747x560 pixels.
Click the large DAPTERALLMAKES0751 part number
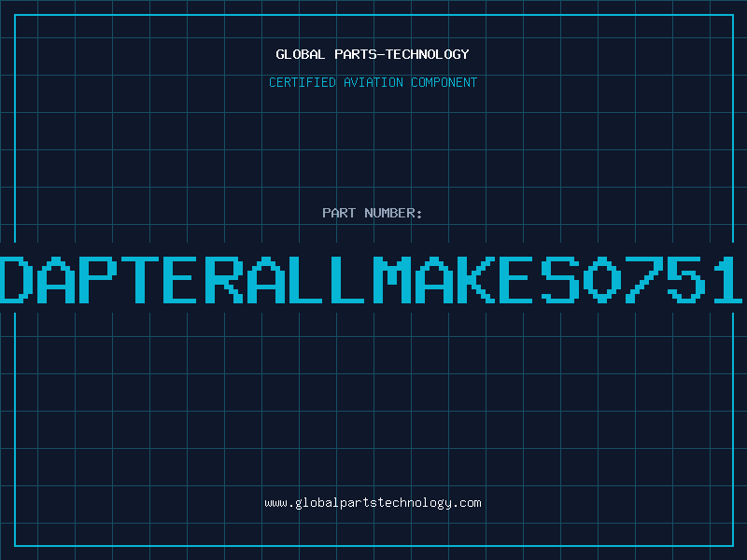pyautogui.click(x=371, y=279)
